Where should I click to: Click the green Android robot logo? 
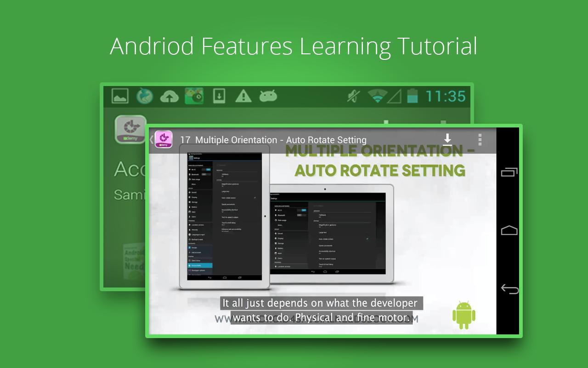pos(464,316)
